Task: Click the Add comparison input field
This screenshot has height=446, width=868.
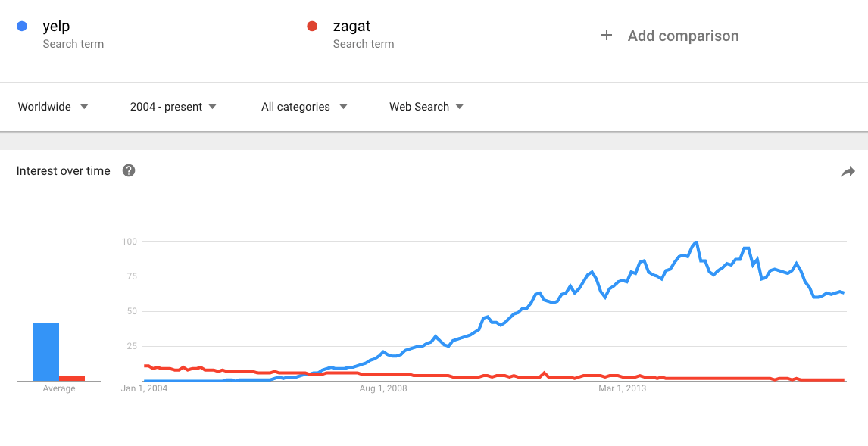Action: coord(683,36)
